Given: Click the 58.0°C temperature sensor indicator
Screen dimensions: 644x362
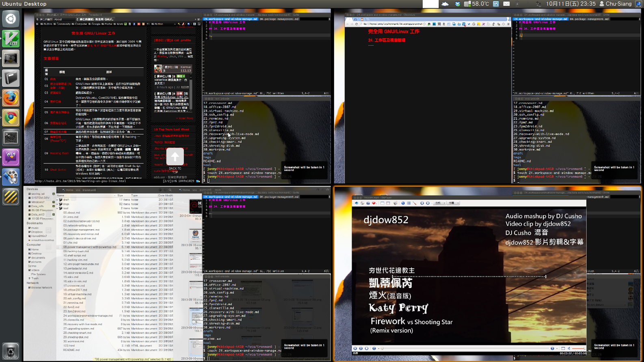Looking at the screenshot, I should tap(477, 4).
